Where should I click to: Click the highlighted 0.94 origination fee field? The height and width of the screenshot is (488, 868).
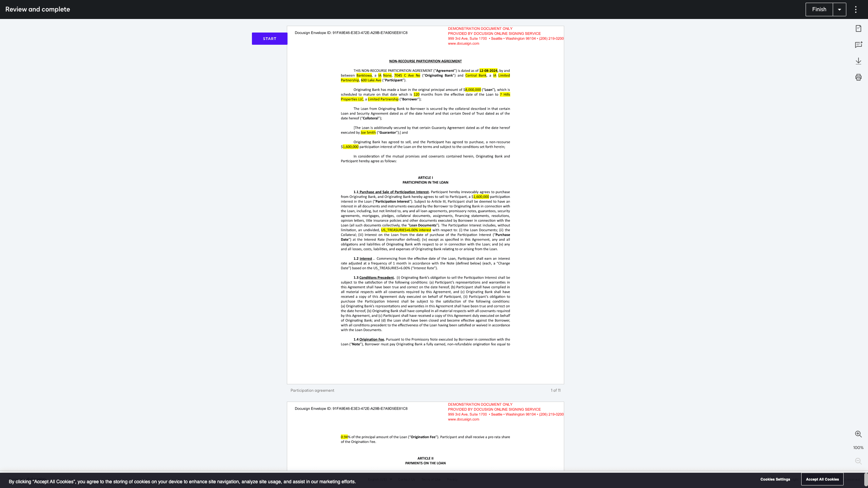[344, 437]
